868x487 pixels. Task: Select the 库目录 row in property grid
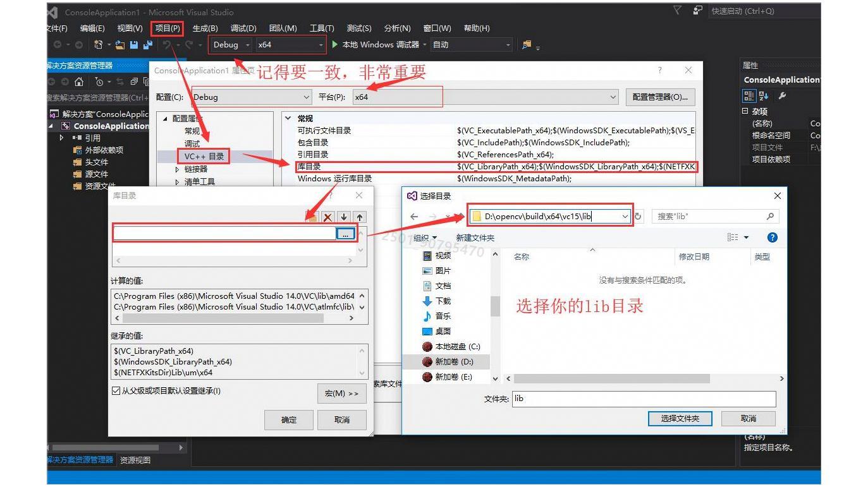pos(496,167)
